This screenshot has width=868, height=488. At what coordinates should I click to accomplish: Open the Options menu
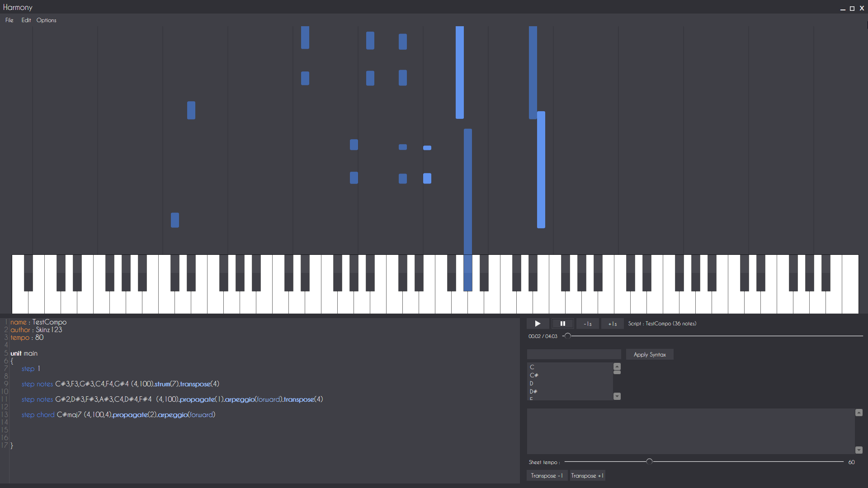pos(46,20)
